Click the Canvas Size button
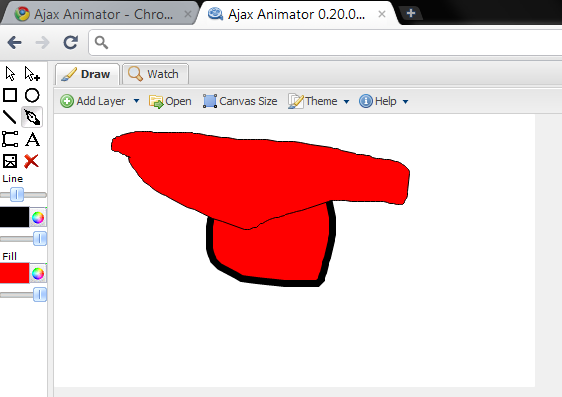The image size is (562, 397). pos(240,101)
